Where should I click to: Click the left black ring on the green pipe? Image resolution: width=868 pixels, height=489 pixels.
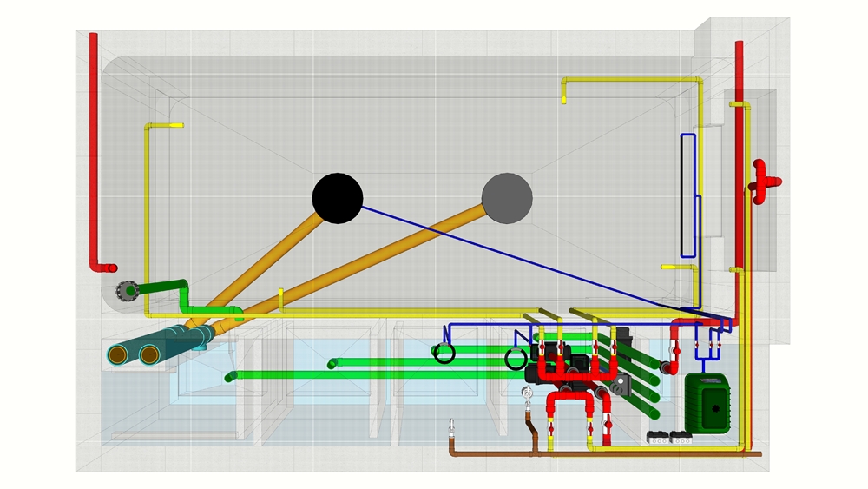(x=444, y=353)
